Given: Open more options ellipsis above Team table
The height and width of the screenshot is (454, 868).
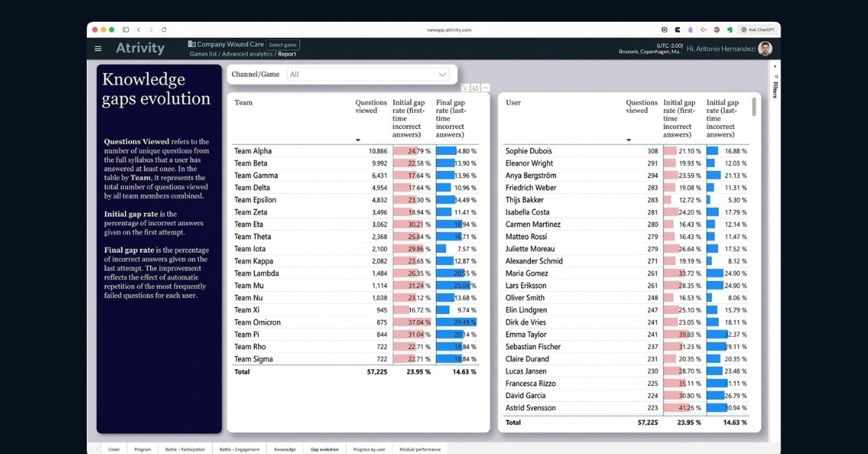Looking at the screenshot, I should click(485, 88).
